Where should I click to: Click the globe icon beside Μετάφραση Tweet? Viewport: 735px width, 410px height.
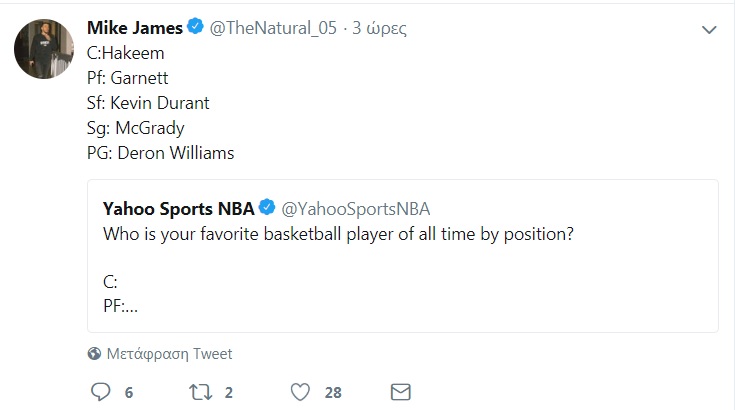pos(95,353)
